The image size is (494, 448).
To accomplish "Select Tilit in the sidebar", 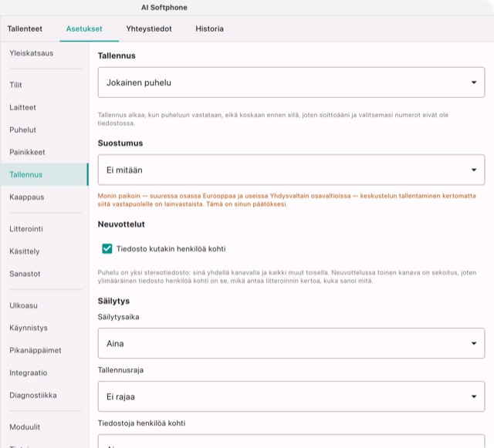I will point(44,85).
